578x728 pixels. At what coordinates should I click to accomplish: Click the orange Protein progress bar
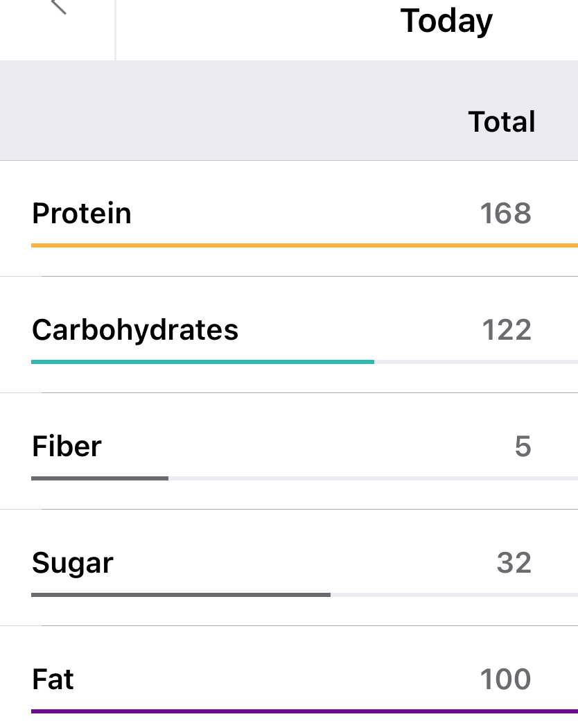304,245
